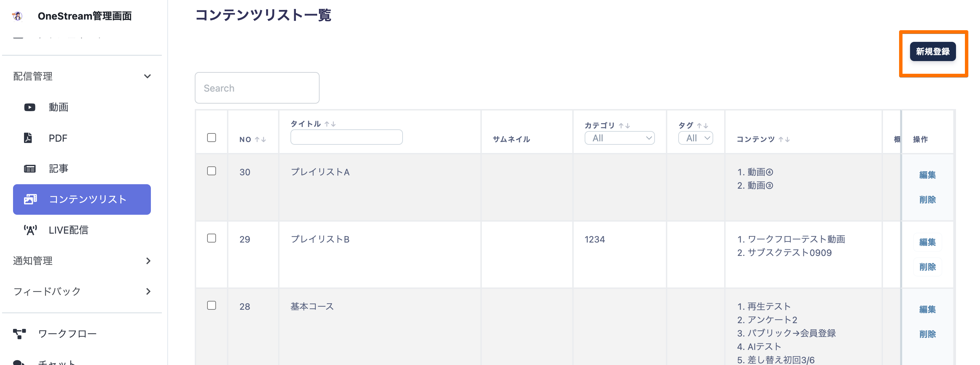Click the article (記事) icon in sidebar
Image resolution: width=980 pixels, height=365 pixels.
pyautogui.click(x=30, y=169)
